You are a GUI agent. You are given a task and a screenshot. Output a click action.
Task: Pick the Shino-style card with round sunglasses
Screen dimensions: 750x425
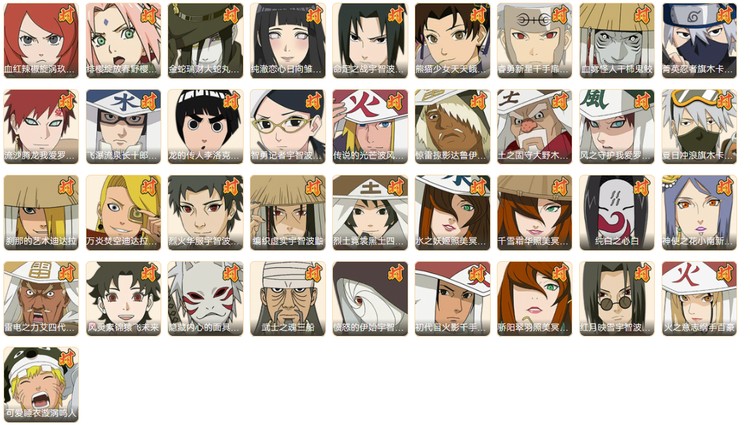click(x=617, y=298)
